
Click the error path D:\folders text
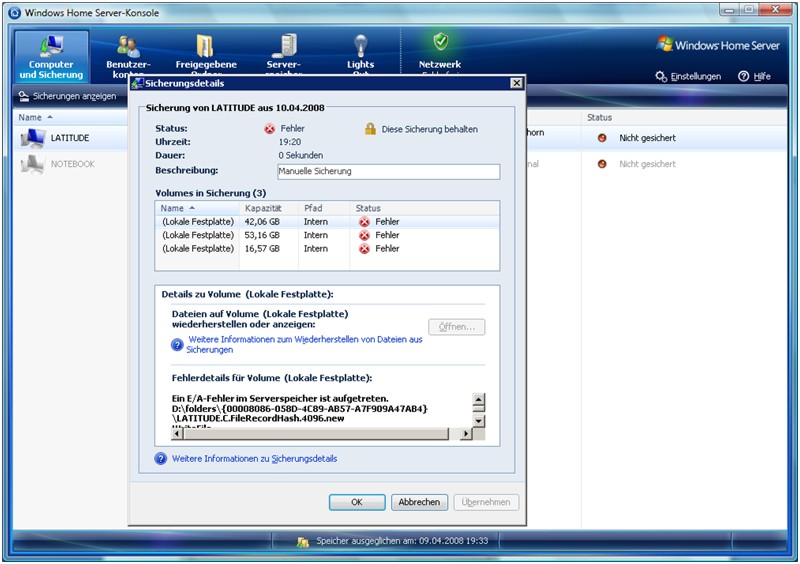(299, 409)
